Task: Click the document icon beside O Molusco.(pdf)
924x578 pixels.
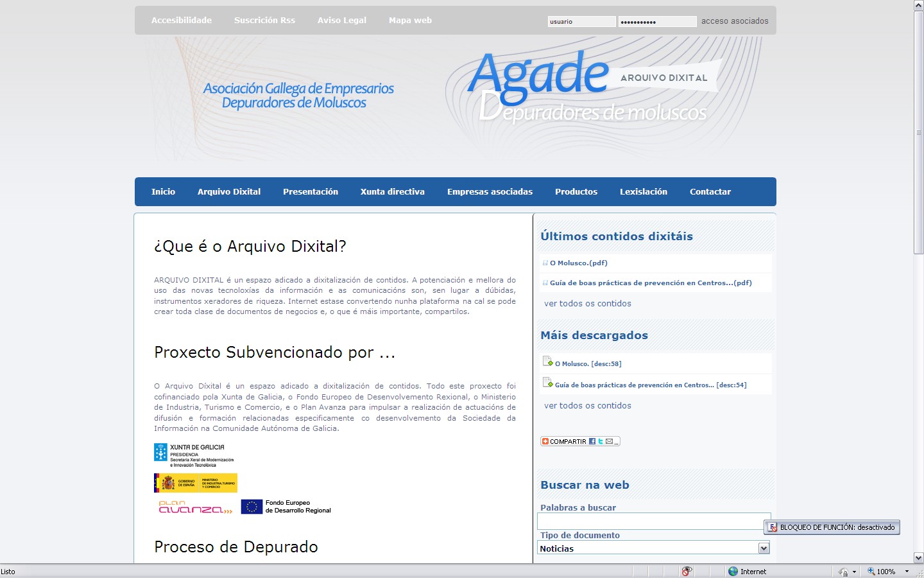Action: click(545, 263)
